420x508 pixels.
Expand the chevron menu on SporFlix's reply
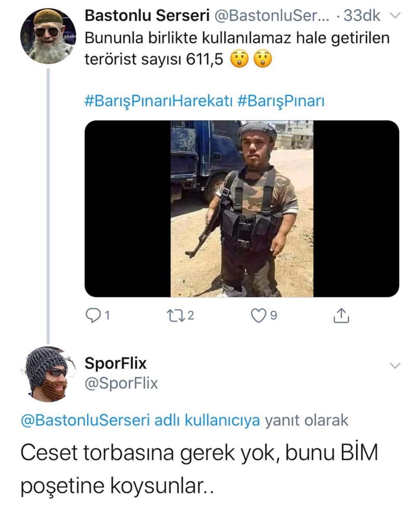[x=395, y=365]
